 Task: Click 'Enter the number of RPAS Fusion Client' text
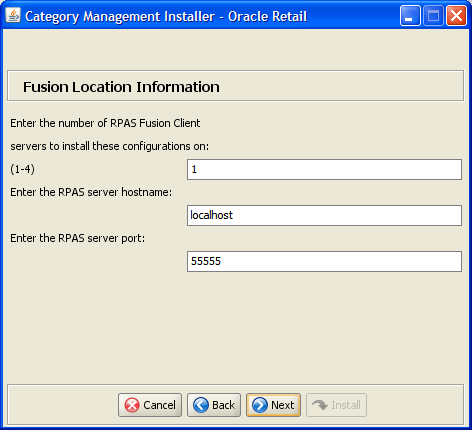click(105, 123)
